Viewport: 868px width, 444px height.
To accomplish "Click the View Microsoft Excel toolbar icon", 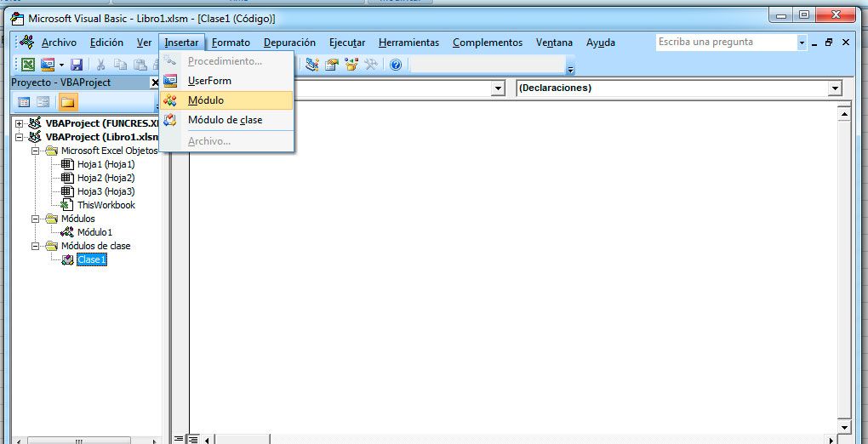I will pyautogui.click(x=28, y=65).
